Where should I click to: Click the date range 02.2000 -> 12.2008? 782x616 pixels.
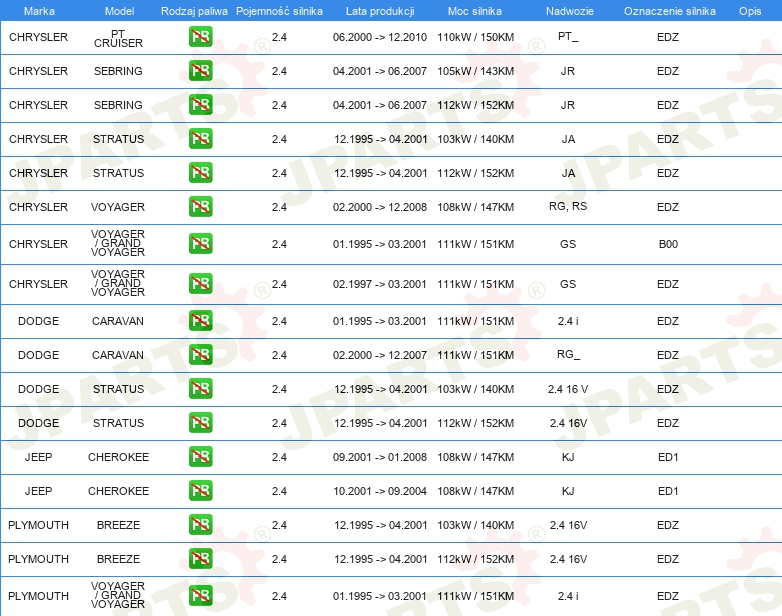click(380, 207)
